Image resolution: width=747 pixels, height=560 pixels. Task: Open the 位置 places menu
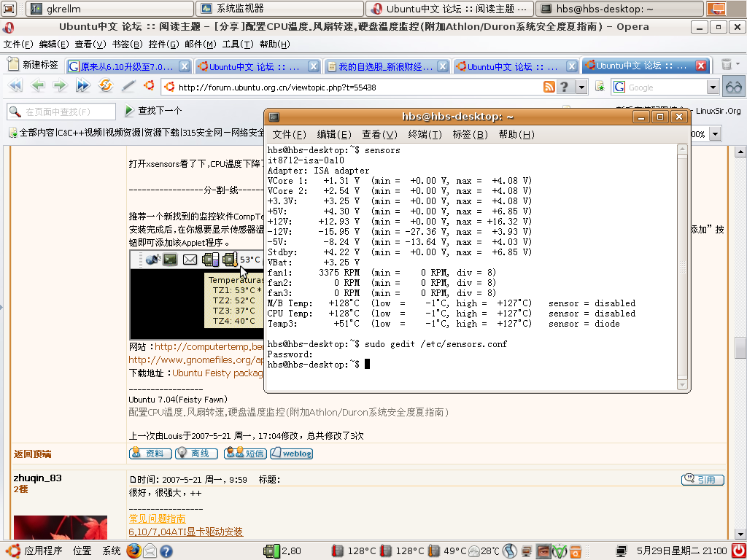[82, 551]
